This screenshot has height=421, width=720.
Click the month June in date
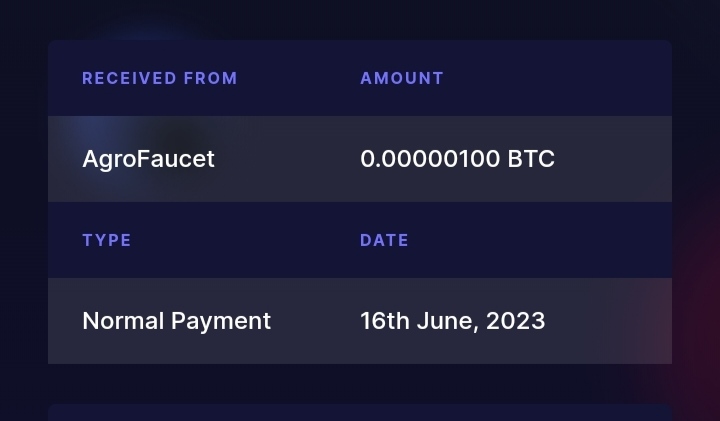[x=448, y=320]
